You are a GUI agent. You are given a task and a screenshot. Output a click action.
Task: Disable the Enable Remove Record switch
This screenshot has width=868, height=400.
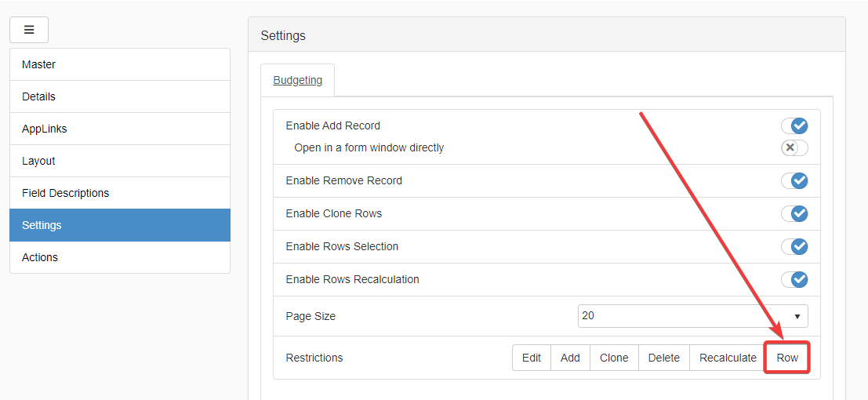(794, 180)
